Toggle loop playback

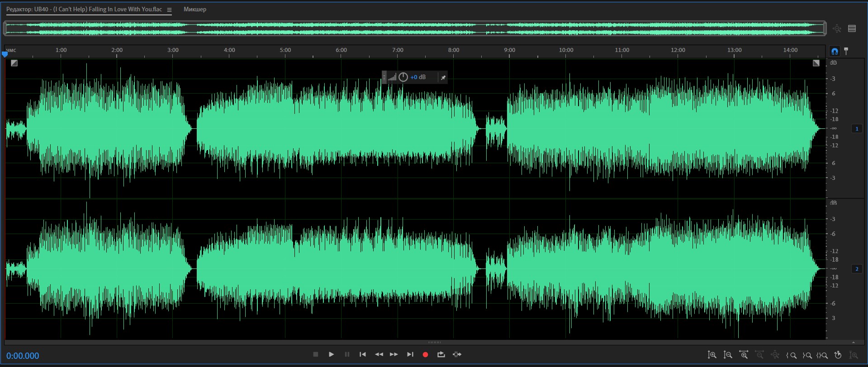point(441,355)
